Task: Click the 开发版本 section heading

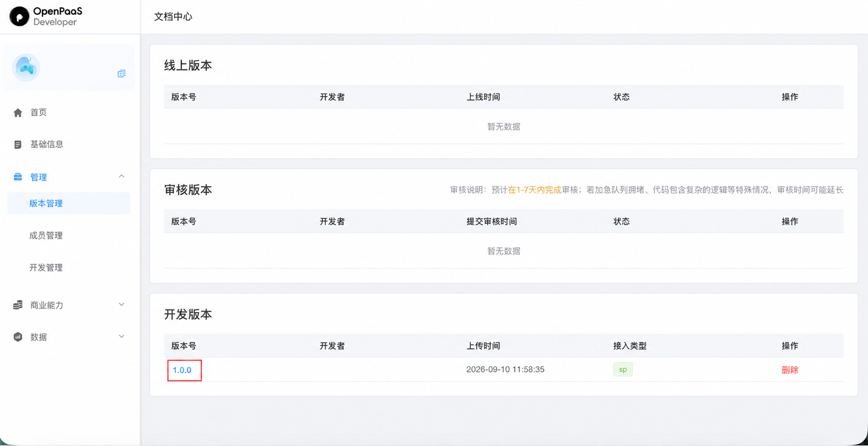Action: [188, 315]
